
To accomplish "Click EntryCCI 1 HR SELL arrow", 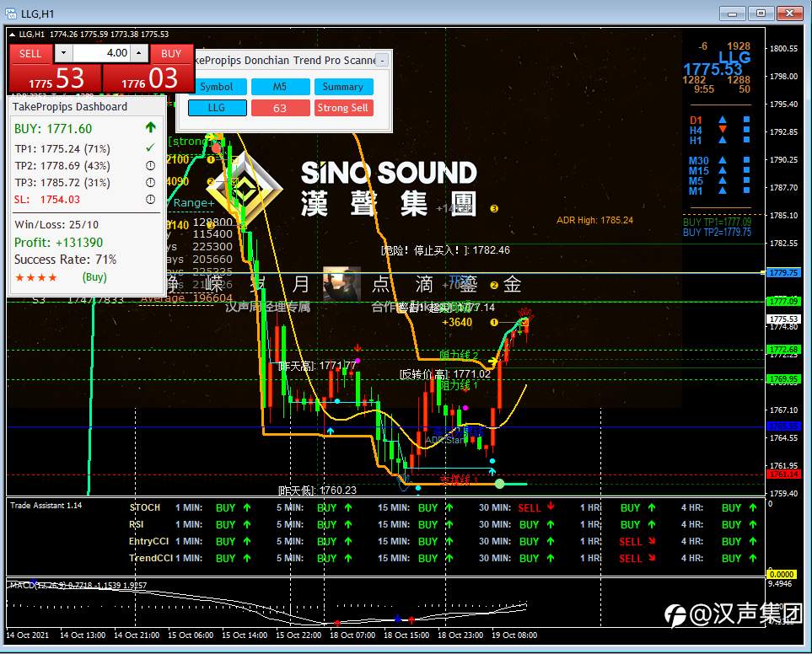I will 652,541.
